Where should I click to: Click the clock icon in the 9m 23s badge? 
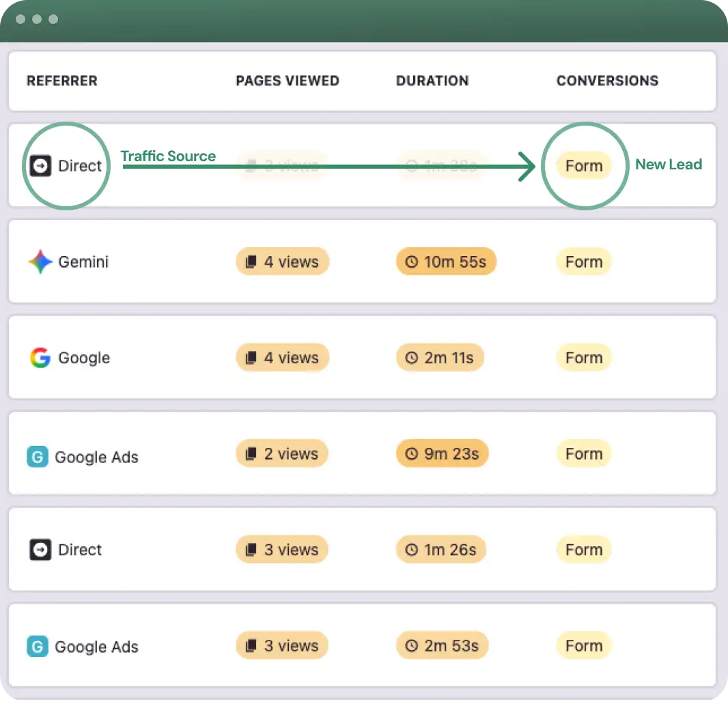411,453
